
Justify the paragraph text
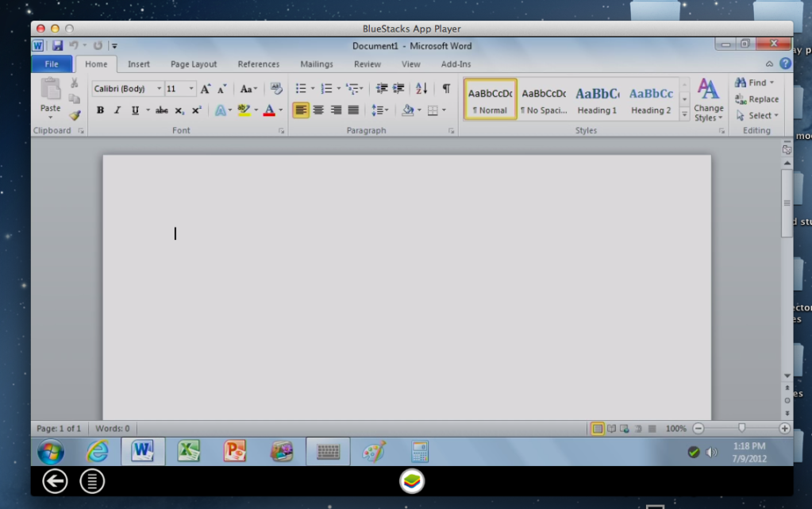click(x=354, y=110)
